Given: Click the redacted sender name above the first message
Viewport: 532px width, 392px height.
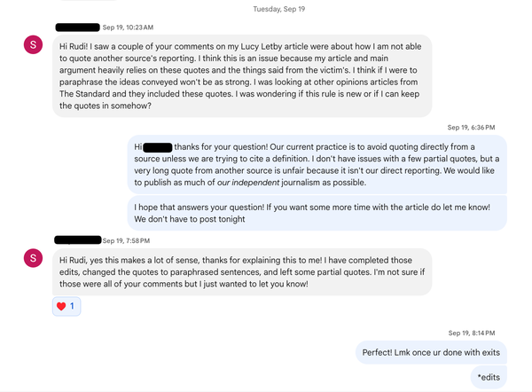Looking at the screenshot, I should point(77,27).
